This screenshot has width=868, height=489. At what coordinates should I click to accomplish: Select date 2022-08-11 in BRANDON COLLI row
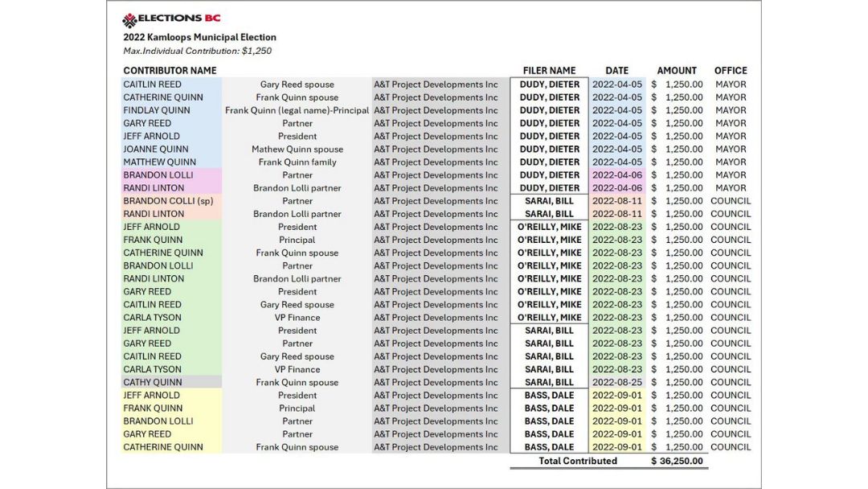(617, 201)
